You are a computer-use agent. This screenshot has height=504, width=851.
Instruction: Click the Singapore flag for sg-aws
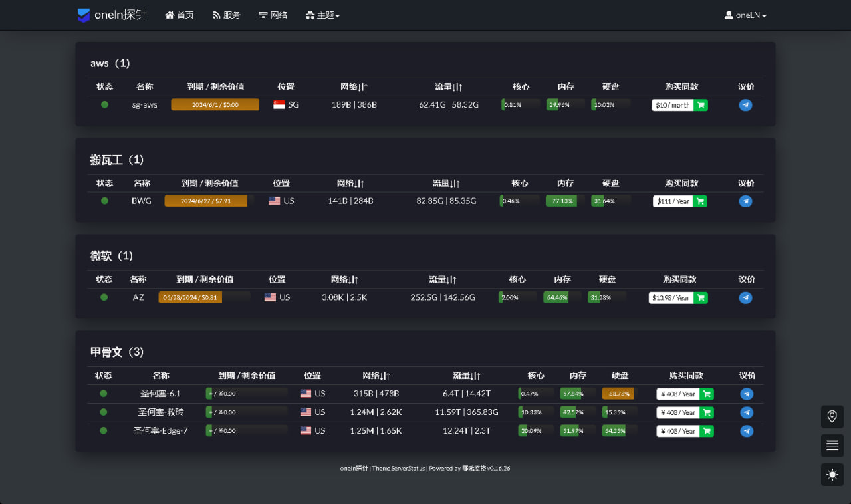279,105
